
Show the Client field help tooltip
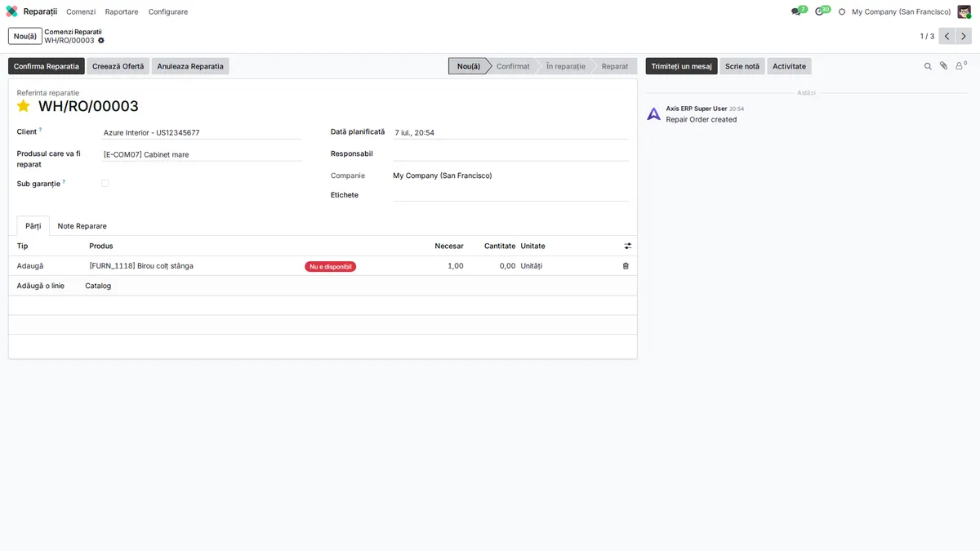(x=40, y=130)
